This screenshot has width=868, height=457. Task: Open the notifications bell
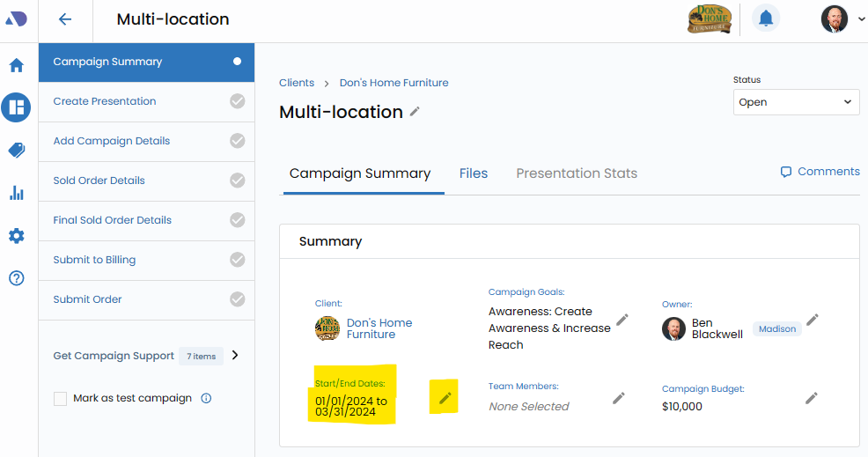[765, 18]
